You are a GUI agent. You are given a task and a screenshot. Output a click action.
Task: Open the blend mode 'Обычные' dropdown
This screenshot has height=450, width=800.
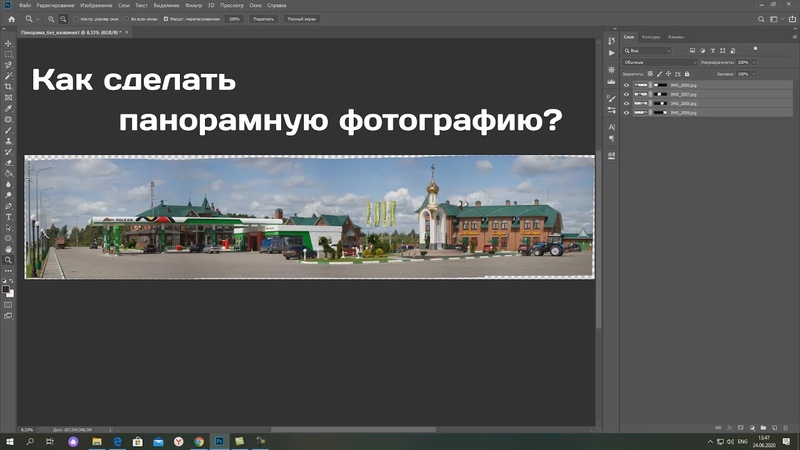pos(658,62)
